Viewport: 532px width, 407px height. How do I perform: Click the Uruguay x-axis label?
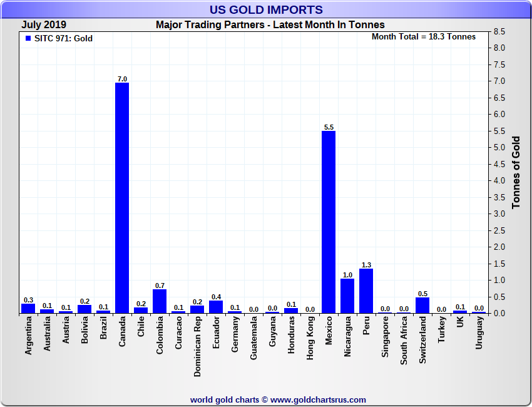(x=479, y=332)
